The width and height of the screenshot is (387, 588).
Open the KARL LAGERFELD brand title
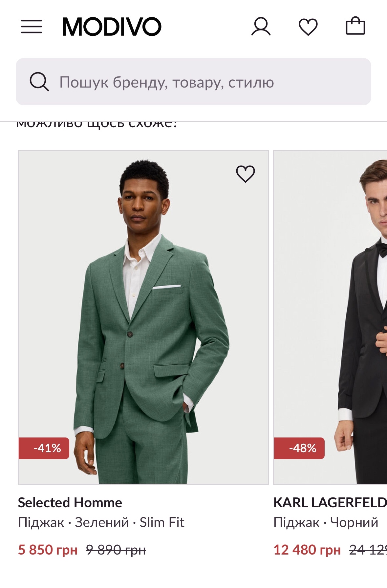(330, 502)
